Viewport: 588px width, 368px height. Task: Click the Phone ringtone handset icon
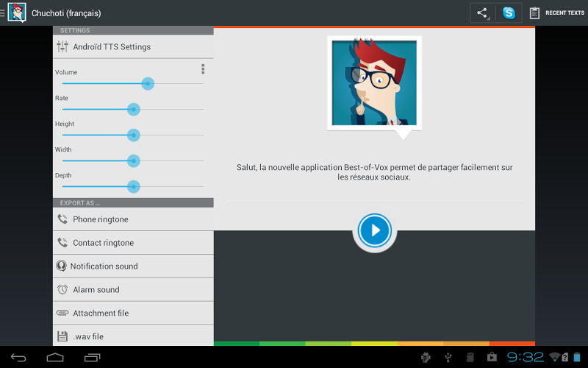click(62, 219)
